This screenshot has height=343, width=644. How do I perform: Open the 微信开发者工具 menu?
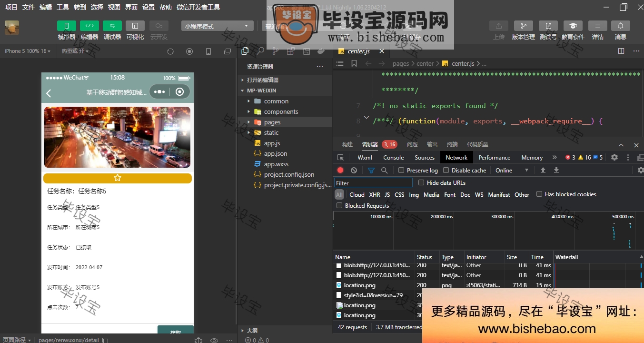198,7
